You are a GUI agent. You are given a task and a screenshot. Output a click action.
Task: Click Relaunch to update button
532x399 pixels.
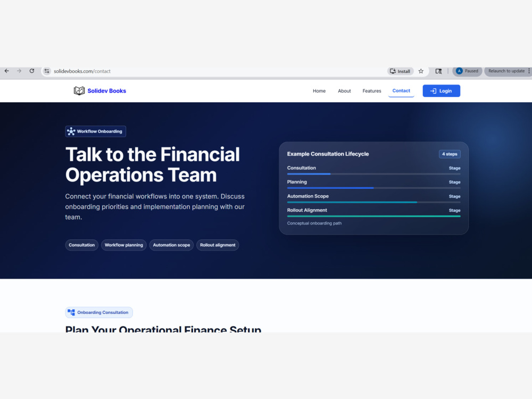pyautogui.click(x=506, y=71)
